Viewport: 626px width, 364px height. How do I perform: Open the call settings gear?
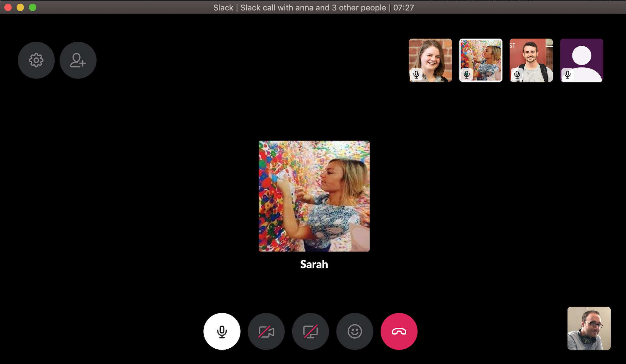[36, 60]
